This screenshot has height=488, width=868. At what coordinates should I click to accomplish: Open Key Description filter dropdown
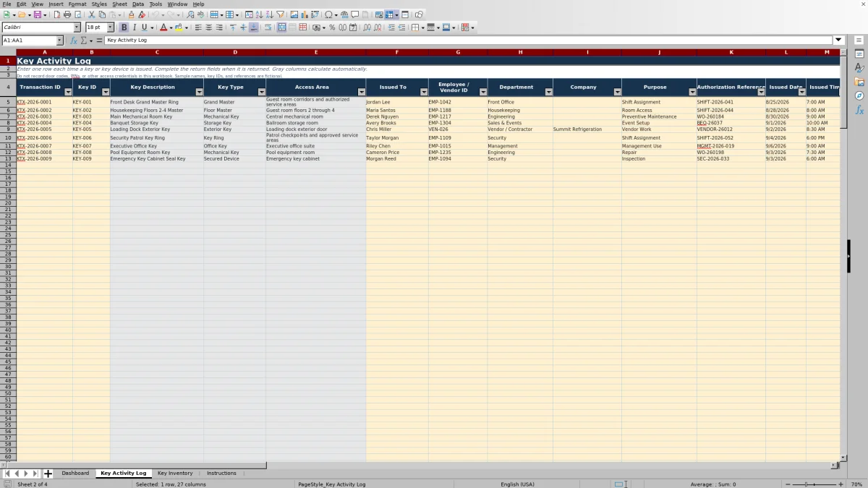click(199, 92)
